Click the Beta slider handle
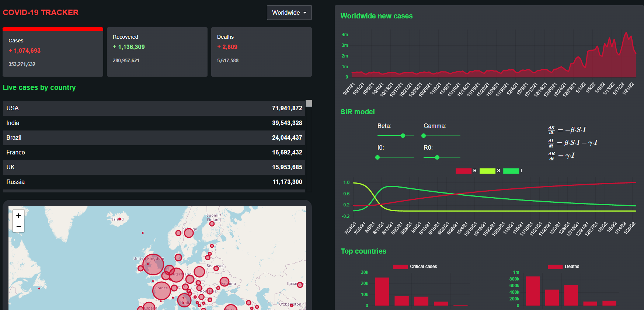Image resolution: width=644 pixels, height=310 pixels. tap(403, 136)
